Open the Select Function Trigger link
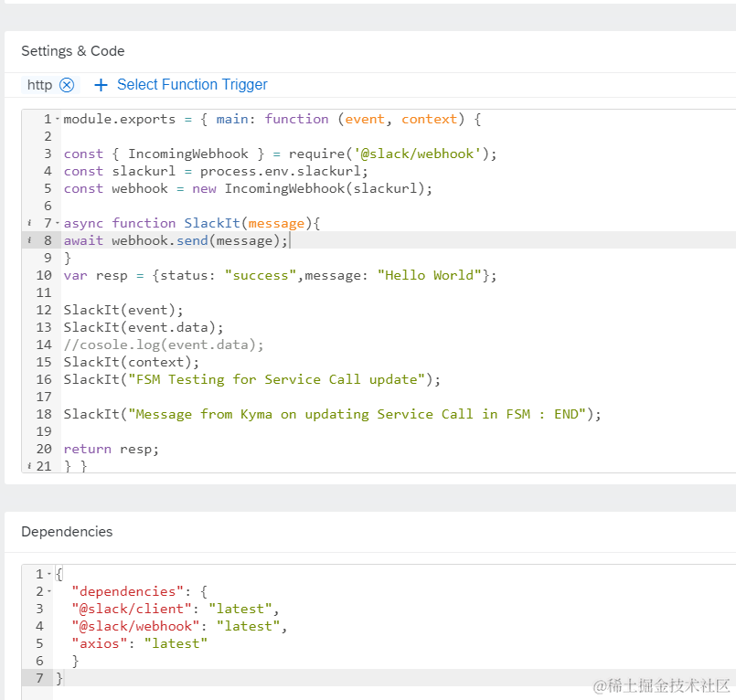Image resolution: width=736 pixels, height=700 pixels. point(192,84)
